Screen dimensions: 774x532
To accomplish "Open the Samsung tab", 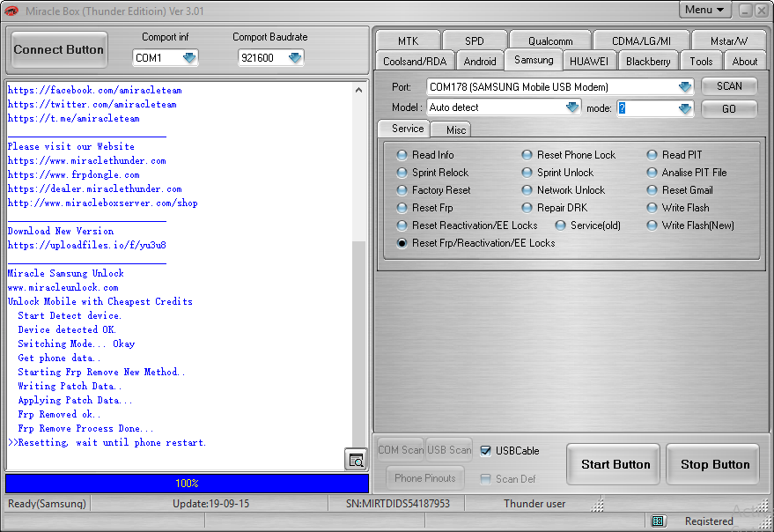I will click(x=534, y=60).
